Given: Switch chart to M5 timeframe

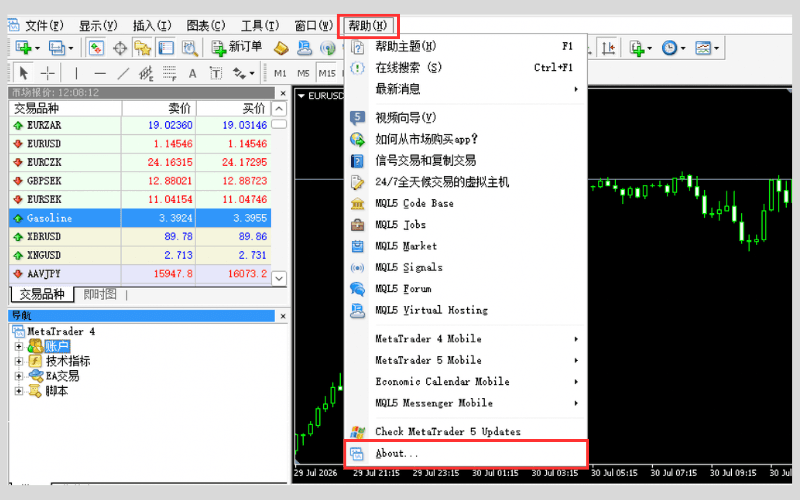Looking at the screenshot, I should [x=303, y=73].
